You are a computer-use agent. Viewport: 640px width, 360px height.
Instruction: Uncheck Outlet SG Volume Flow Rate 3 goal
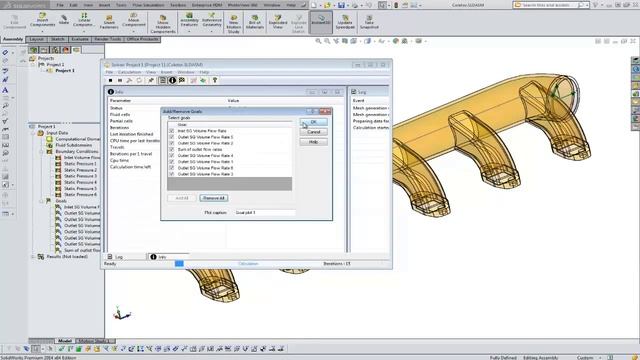pyautogui.click(x=171, y=174)
